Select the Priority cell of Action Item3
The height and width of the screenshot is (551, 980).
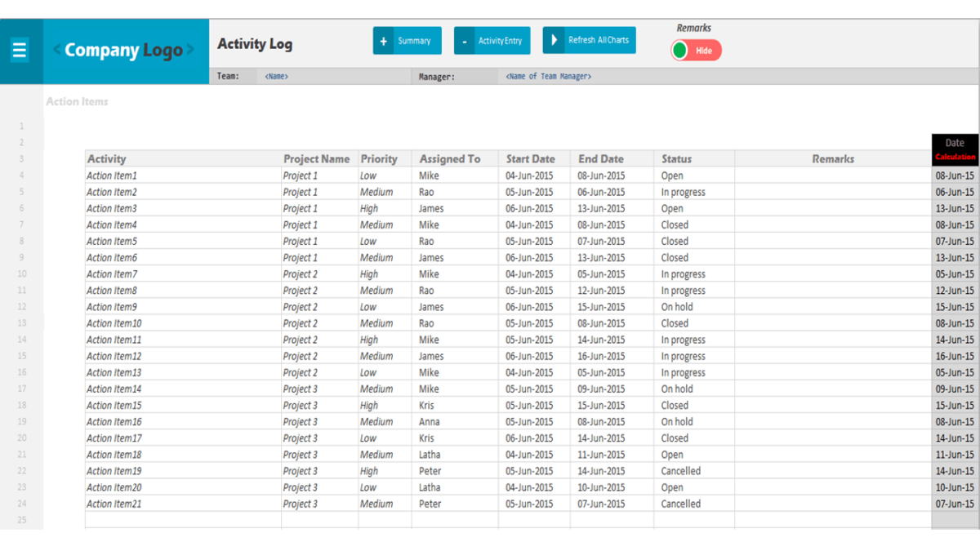(x=384, y=208)
